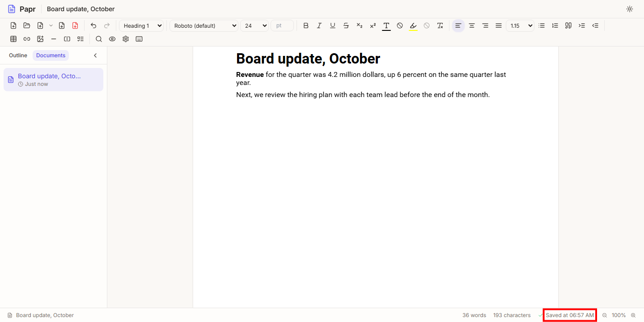Open the Board update document in sidebar
This screenshot has width=644, height=322.
tap(53, 80)
